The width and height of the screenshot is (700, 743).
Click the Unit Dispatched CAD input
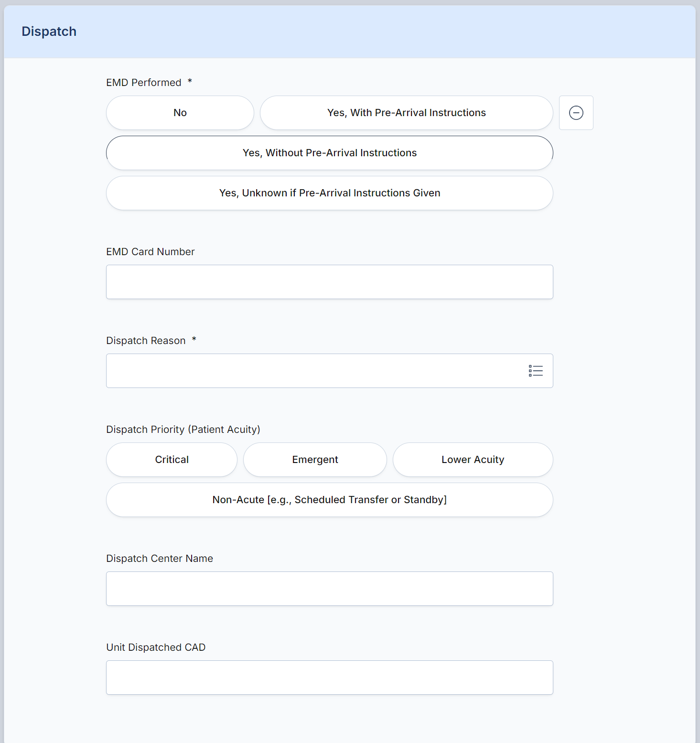(x=330, y=678)
